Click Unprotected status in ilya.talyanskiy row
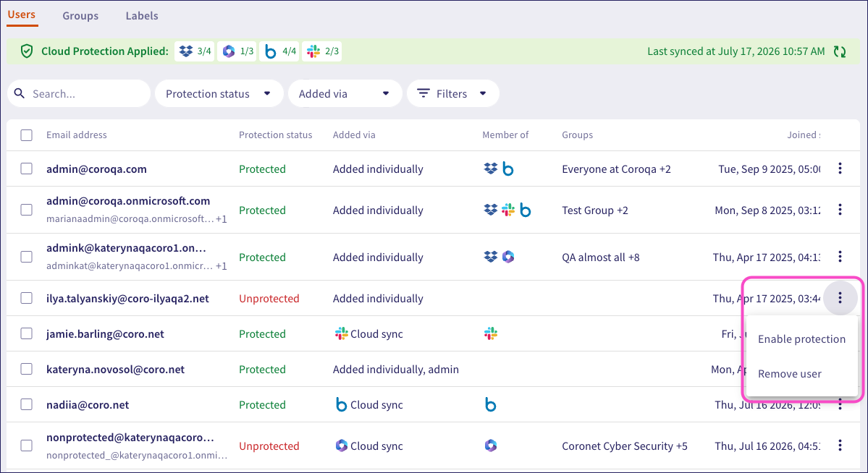This screenshot has width=868, height=473. tap(269, 299)
